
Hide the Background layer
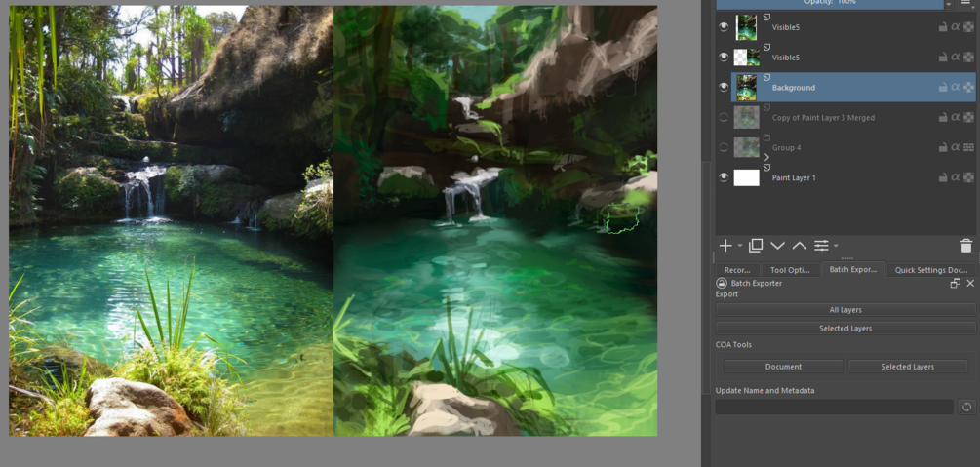724,88
